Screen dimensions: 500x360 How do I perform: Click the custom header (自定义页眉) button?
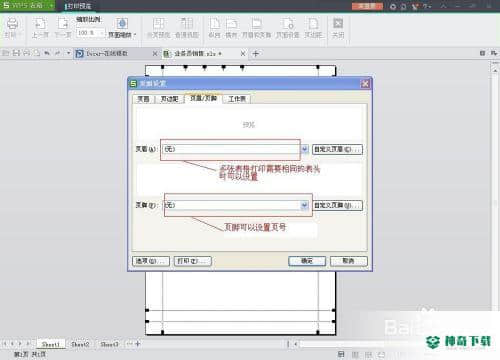pos(337,149)
